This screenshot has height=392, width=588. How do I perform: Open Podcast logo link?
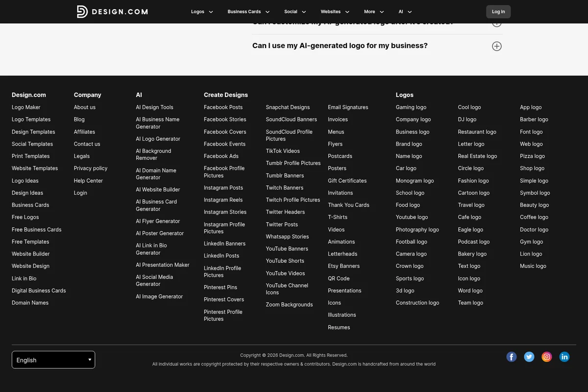click(x=474, y=242)
